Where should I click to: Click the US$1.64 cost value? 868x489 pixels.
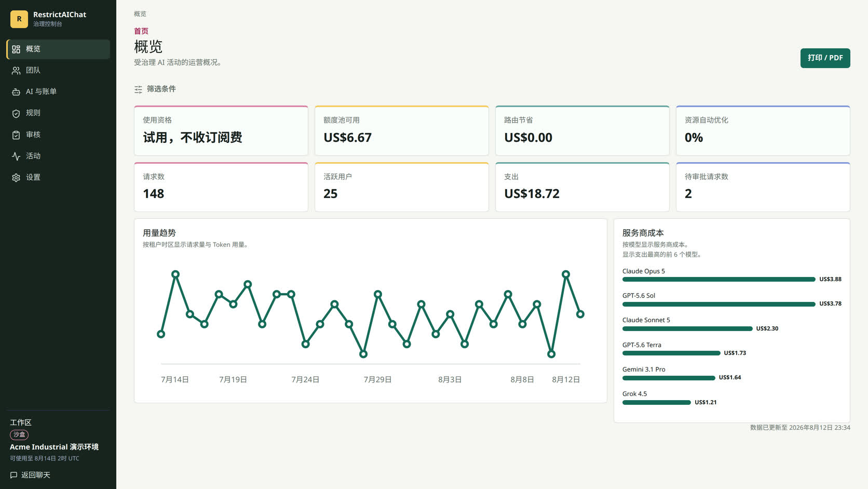coord(730,377)
